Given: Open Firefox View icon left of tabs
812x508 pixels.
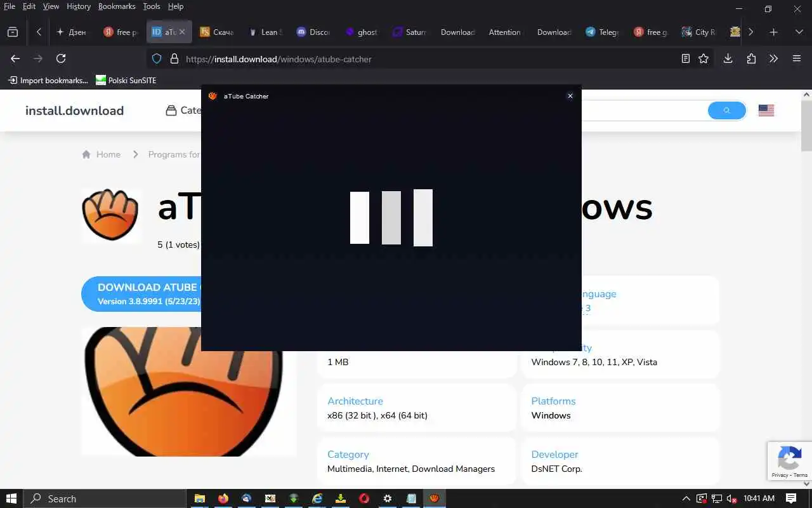Looking at the screenshot, I should point(13,32).
